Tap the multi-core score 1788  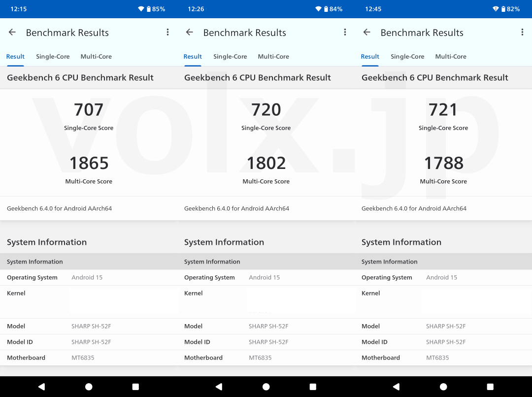(444, 163)
